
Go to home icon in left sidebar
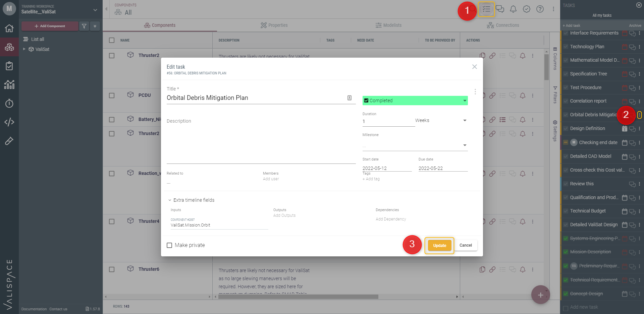9,28
